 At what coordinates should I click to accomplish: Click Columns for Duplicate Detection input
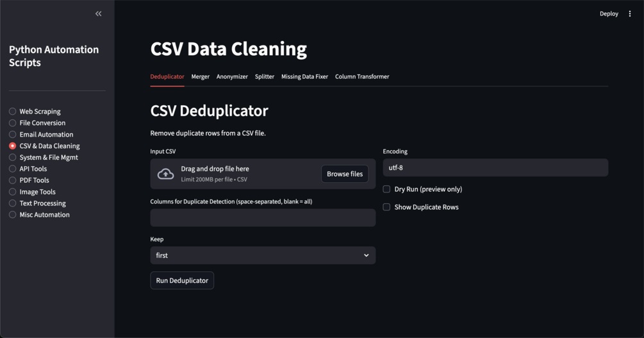pos(263,218)
